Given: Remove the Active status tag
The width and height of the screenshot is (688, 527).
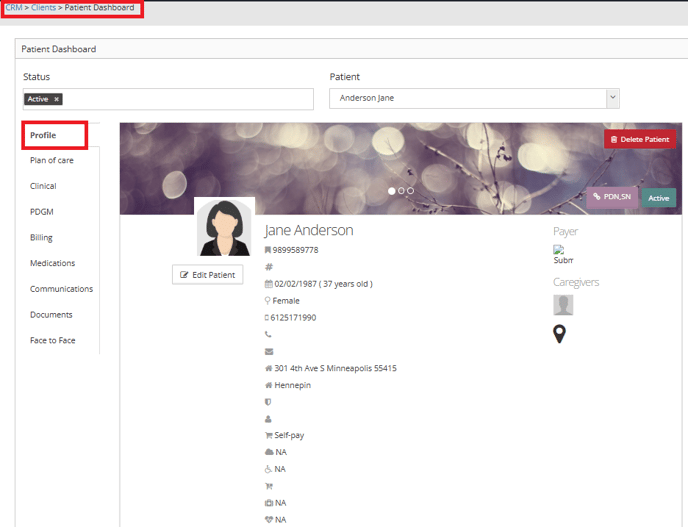Looking at the screenshot, I should [56, 99].
